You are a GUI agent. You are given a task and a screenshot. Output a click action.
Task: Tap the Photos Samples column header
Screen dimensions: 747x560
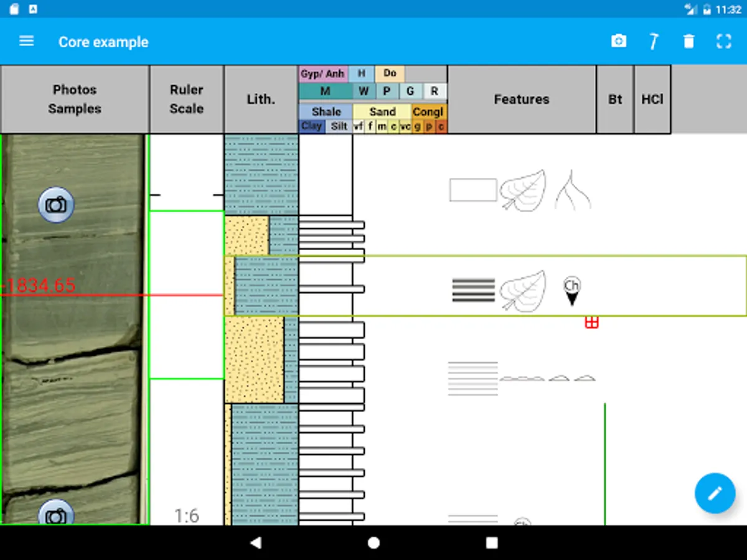point(75,99)
